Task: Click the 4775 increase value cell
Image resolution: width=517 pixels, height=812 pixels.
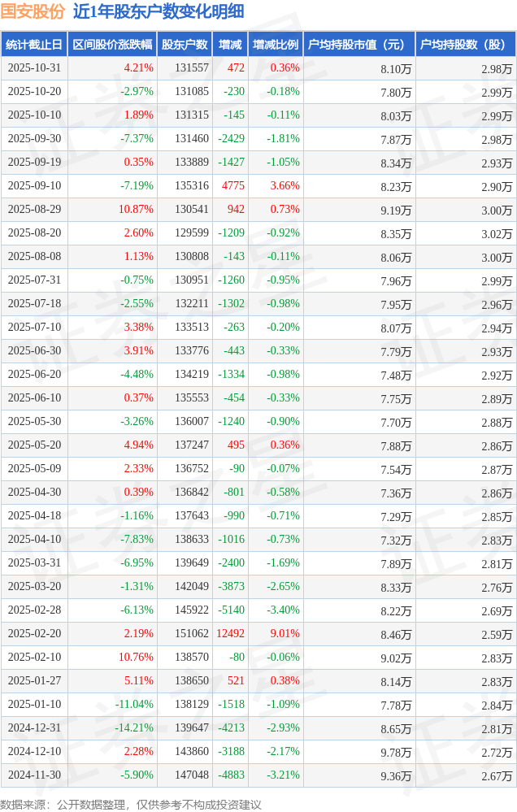Action: point(232,186)
